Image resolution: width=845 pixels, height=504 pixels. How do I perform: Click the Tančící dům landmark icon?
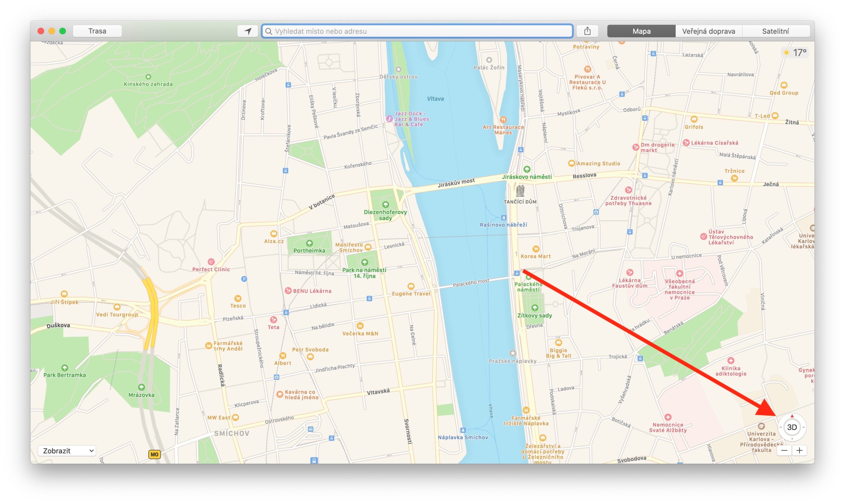click(520, 191)
